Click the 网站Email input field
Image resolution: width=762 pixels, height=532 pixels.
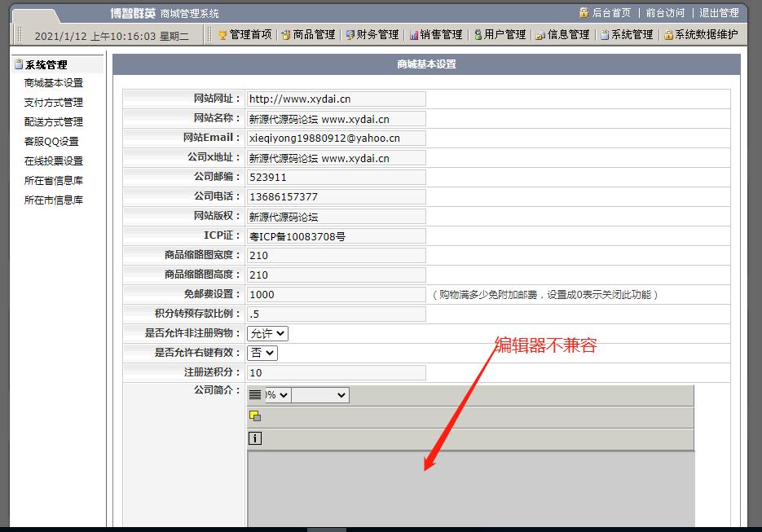[x=337, y=138]
